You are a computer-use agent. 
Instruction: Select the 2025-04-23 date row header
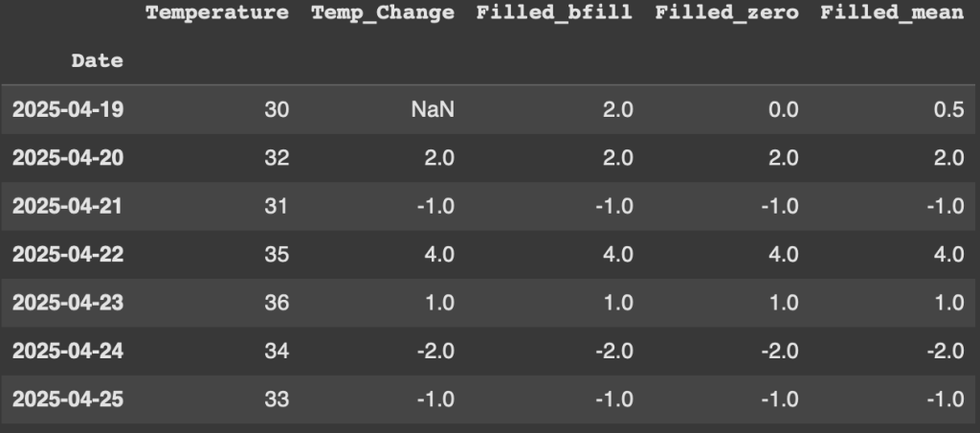click(x=68, y=303)
